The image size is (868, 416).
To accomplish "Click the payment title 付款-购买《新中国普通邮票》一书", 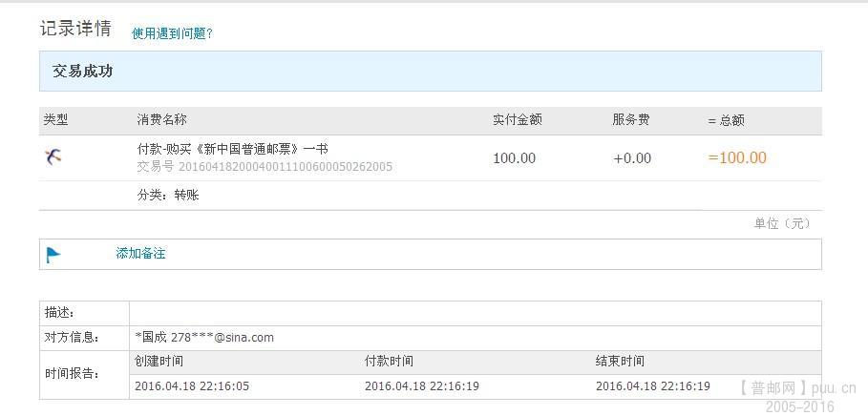I will tap(232, 149).
